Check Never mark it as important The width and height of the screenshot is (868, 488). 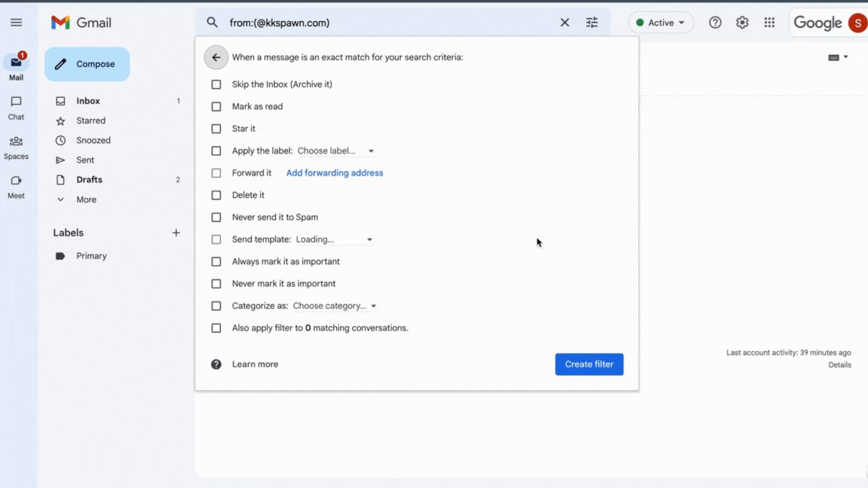click(216, 284)
